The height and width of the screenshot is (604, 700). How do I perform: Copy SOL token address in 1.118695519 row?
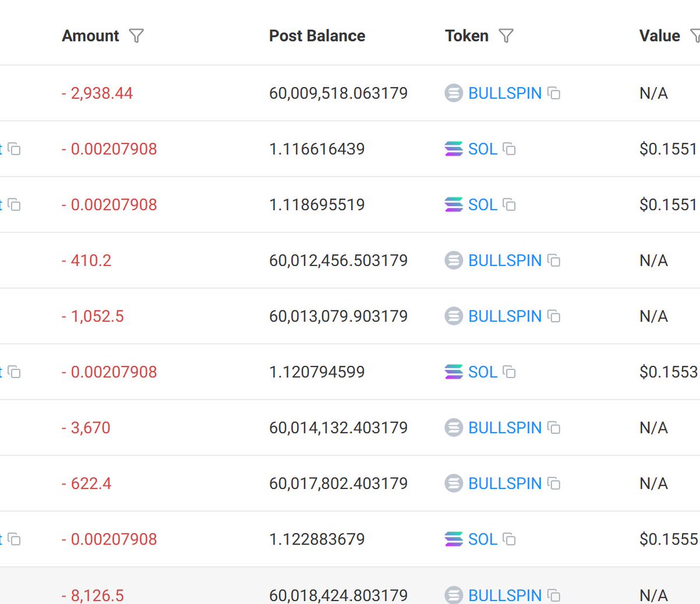(x=509, y=205)
